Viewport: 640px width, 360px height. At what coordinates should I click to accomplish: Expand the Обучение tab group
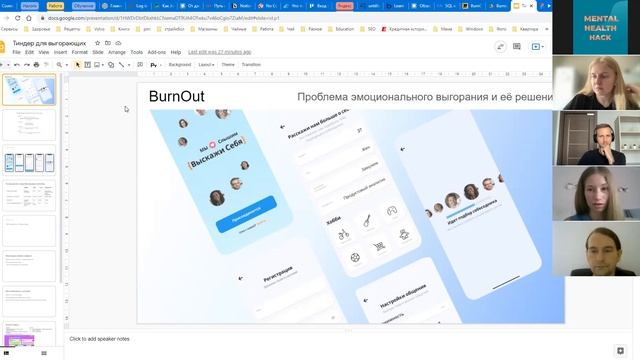coord(84,6)
